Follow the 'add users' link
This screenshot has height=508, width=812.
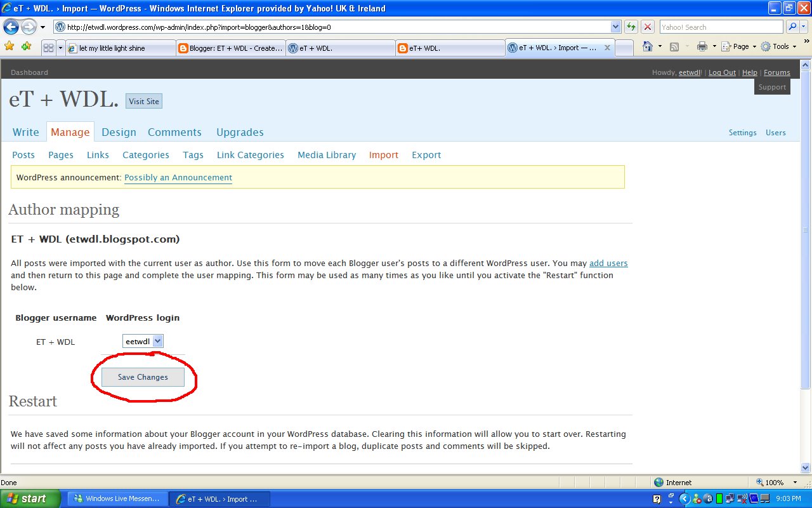[x=608, y=263]
